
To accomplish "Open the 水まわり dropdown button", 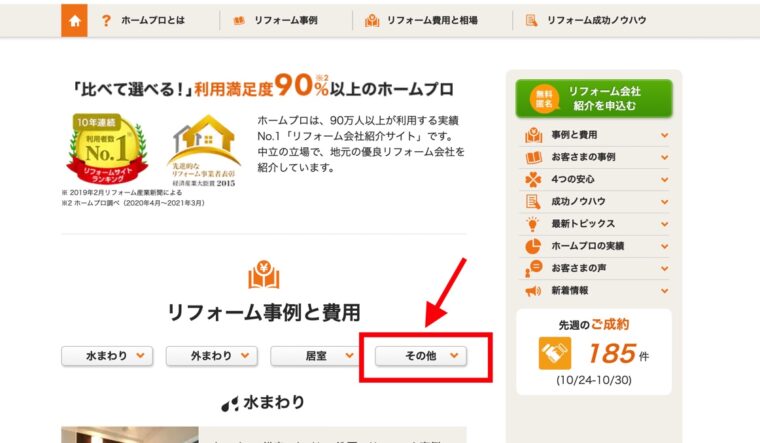I will [x=107, y=356].
